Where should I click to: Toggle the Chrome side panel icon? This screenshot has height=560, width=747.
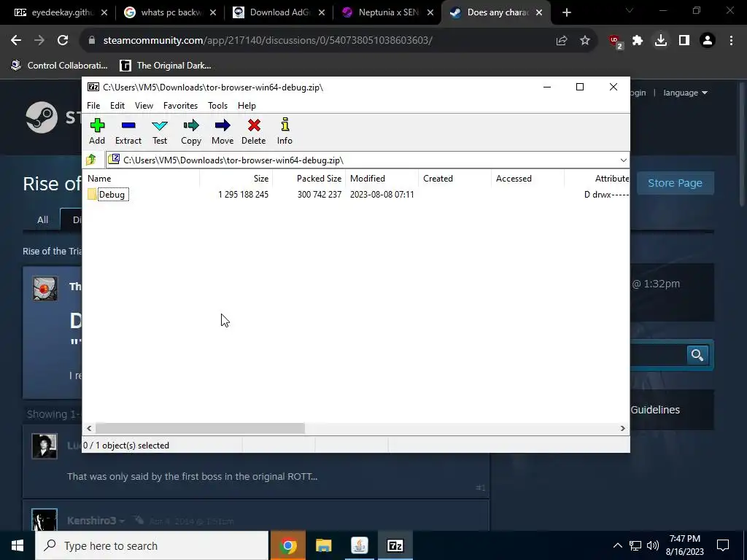tap(684, 41)
